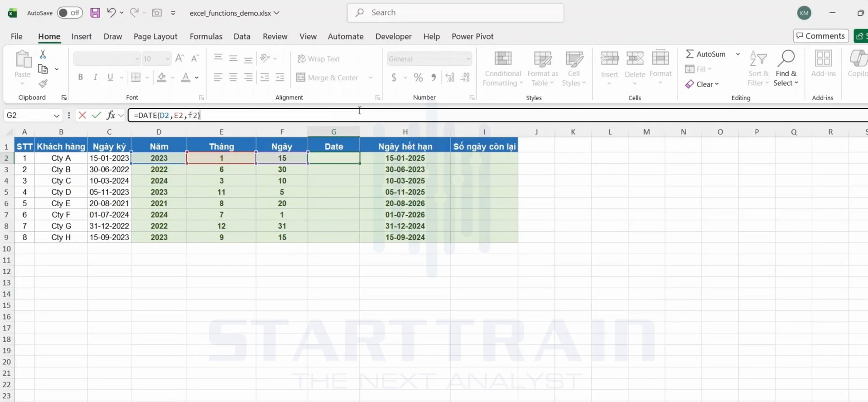The width and height of the screenshot is (868, 402).
Task: Click the Bold formatting icon
Action: pos(80,77)
